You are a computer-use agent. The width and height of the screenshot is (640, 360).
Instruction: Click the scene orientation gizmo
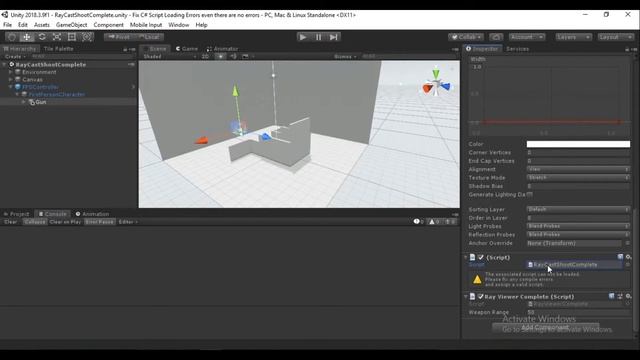[436, 82]
